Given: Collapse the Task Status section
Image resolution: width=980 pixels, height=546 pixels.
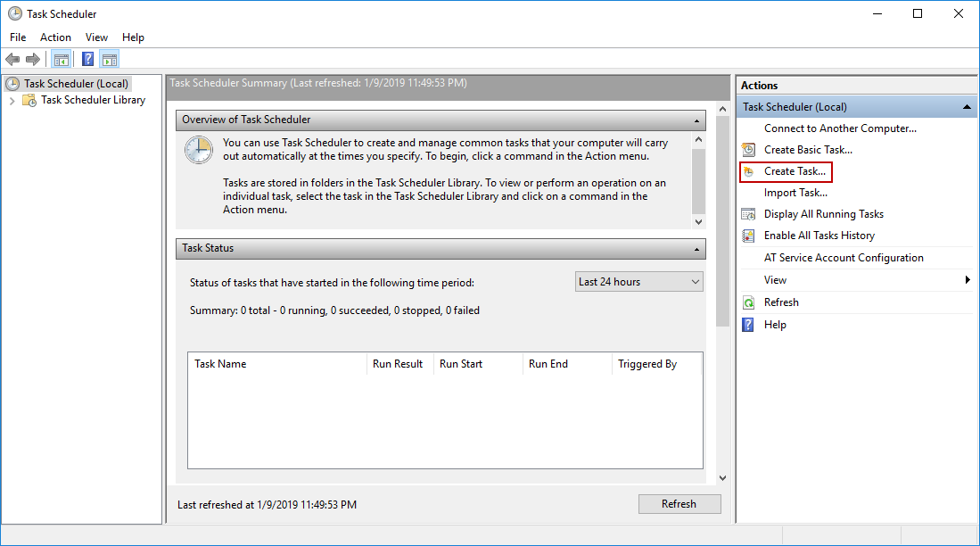Looking at the screenshot, I should point(696,249).
